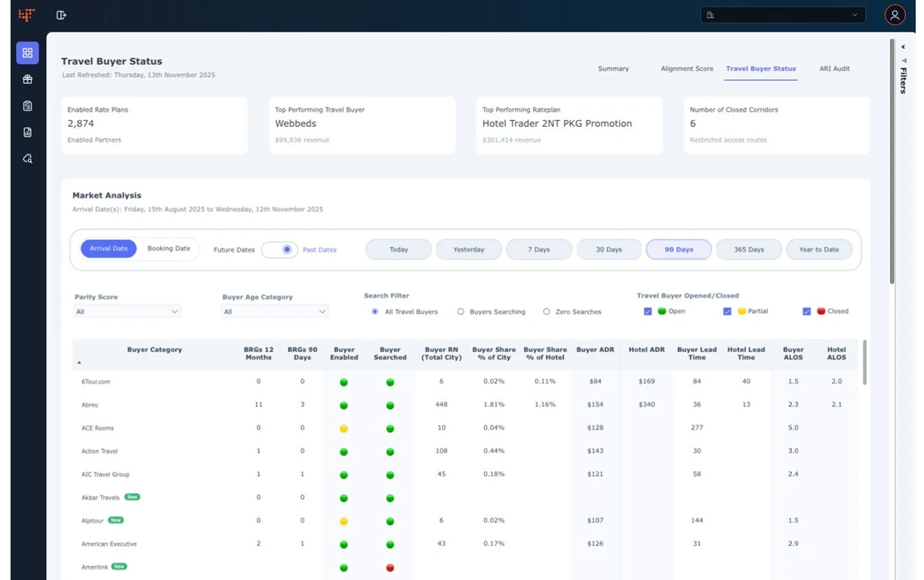
Task: Select the Zero Searches radio option
Action: click(x=547, y=312)
